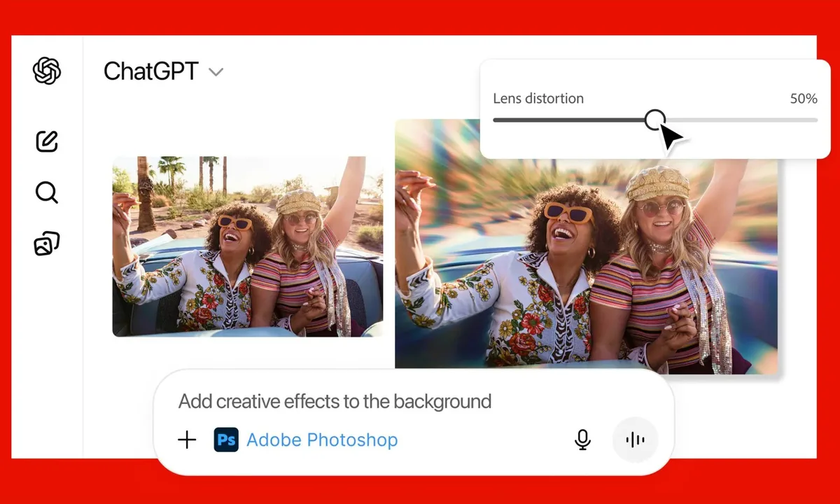Click the OpenAI logo at top left
This screenshot has width=840, height=504.
point(46,71)
